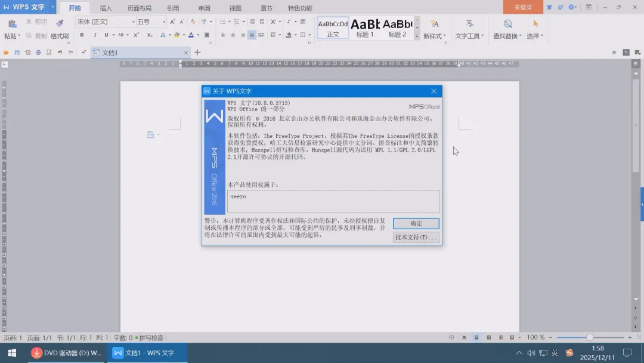Open the 新样式 menu
This screenshot has height=363, width=644.
(x=435, y=29)
